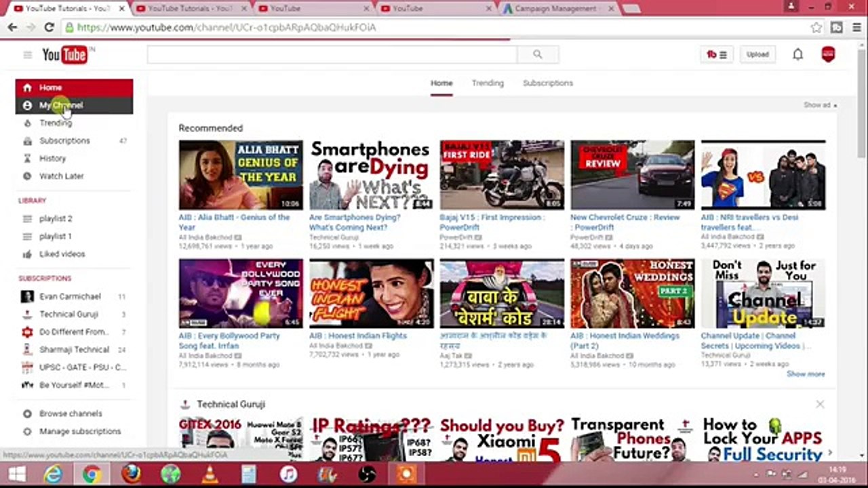Click the SUBSCRIPTIONS section heading

[45, 279]
